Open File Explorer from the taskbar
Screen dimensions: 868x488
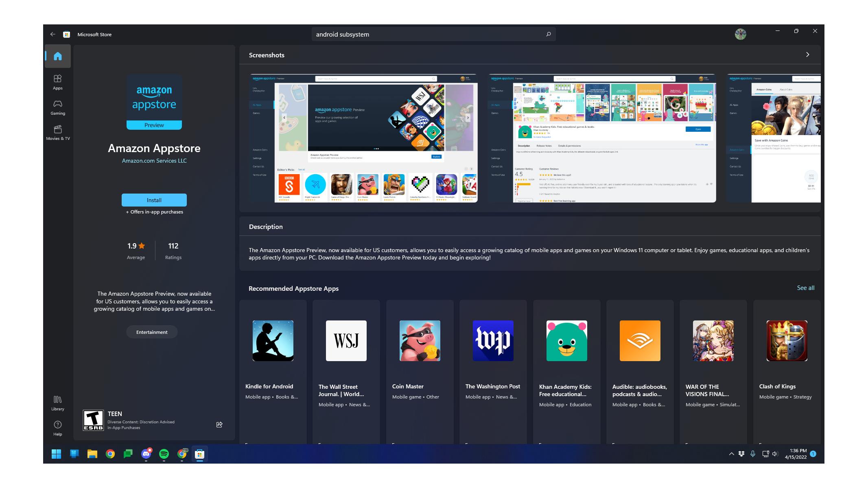[x=92, y=454]
